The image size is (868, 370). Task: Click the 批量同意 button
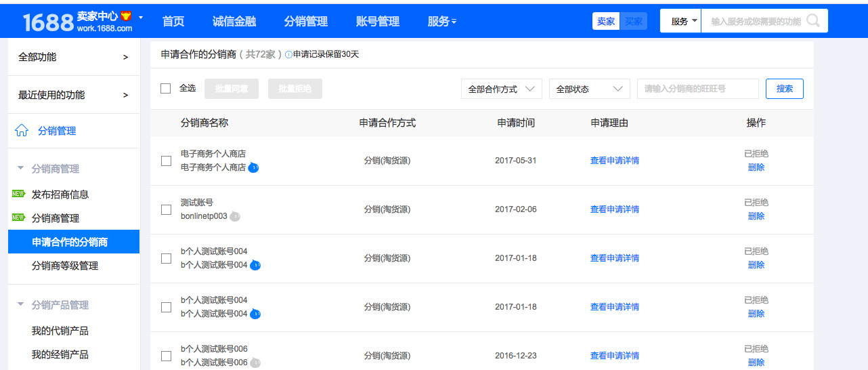[232, 89]
